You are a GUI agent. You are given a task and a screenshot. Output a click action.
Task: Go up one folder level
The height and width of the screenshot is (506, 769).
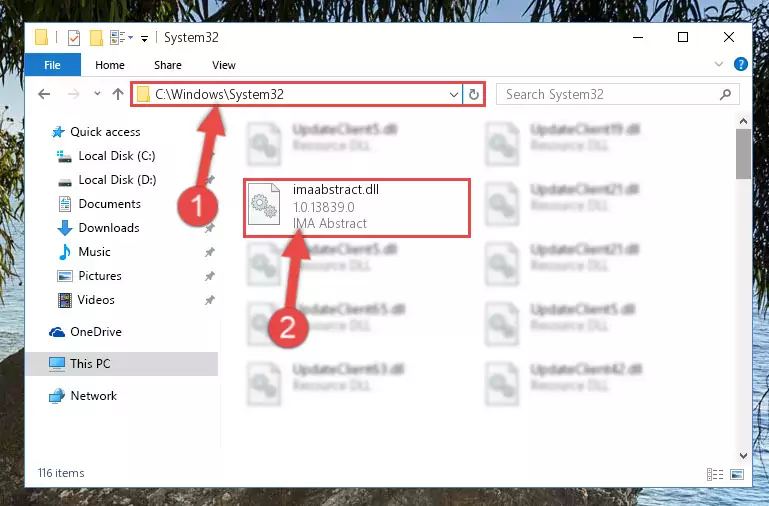[x=118, y=94]
